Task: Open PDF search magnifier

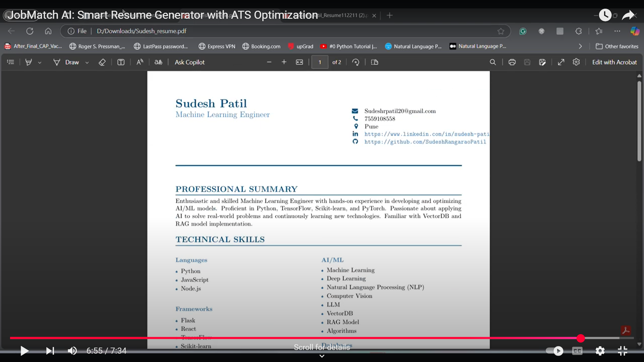Action: (x=493, y=62)
